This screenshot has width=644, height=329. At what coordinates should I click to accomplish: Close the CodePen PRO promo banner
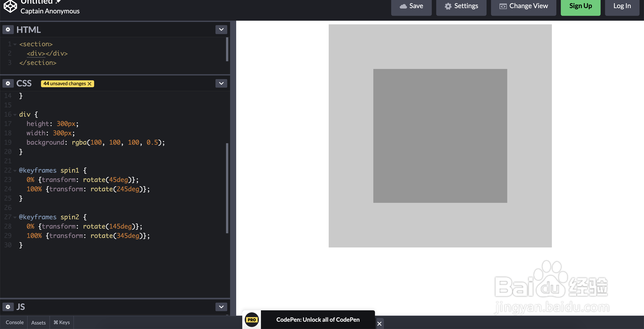379,324
